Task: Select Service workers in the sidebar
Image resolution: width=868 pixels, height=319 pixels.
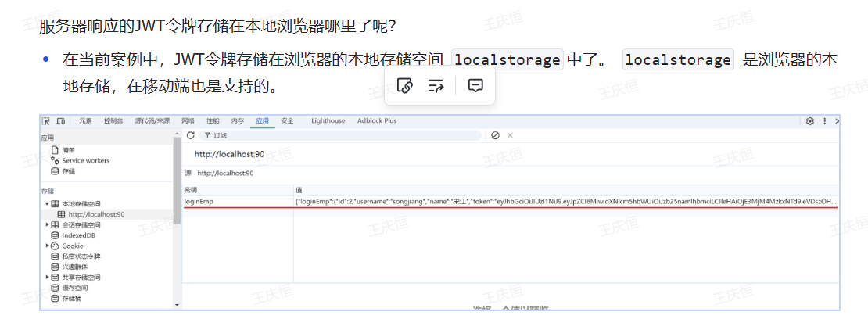Action: (85, 160)
